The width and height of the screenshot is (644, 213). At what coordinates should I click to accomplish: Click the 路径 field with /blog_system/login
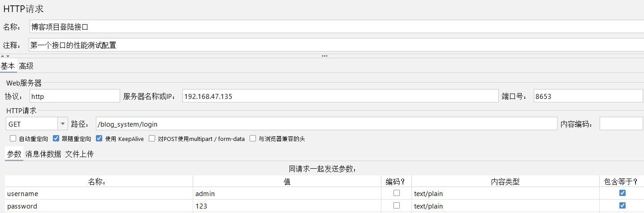(326, 124)
